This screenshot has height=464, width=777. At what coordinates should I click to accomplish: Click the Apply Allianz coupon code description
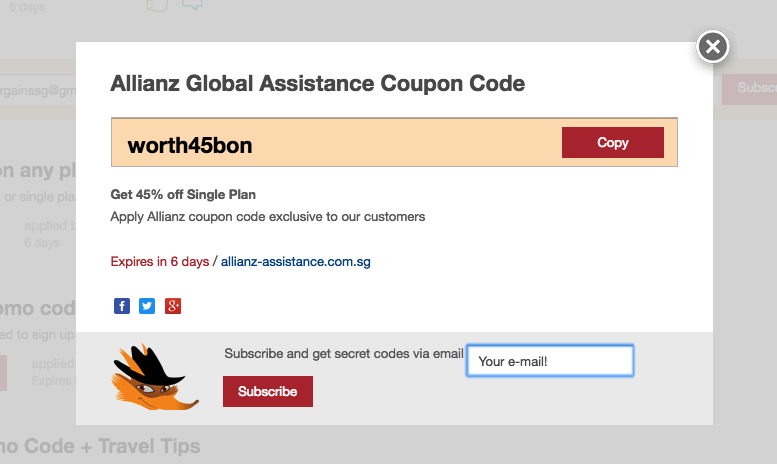click(x=268, y=217)
